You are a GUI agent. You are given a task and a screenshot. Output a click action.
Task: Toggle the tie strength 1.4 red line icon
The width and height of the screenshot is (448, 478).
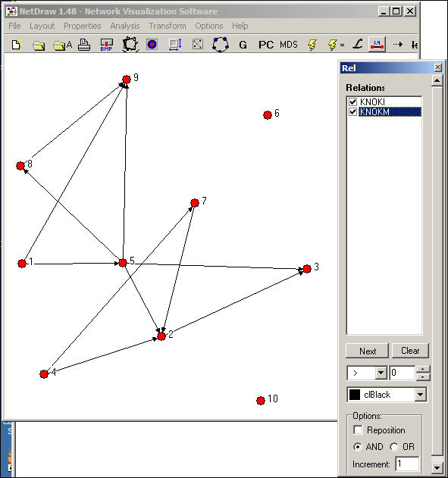coord(377,45)
